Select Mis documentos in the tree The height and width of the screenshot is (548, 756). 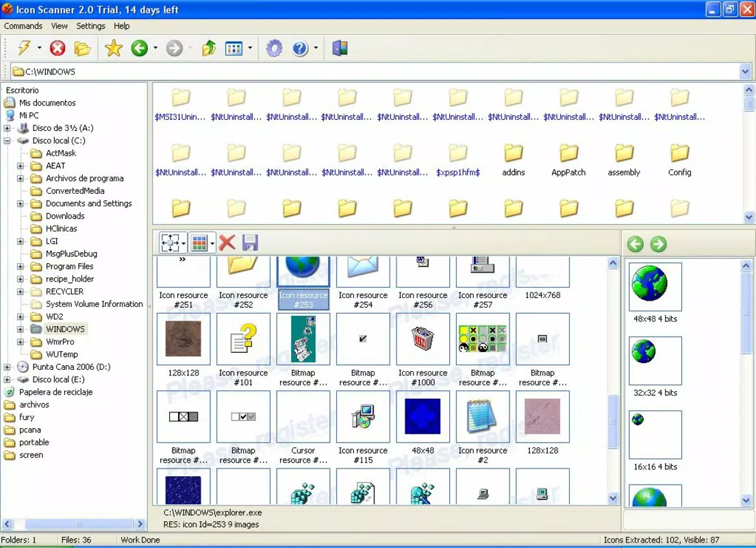click(x=47, y=103)
